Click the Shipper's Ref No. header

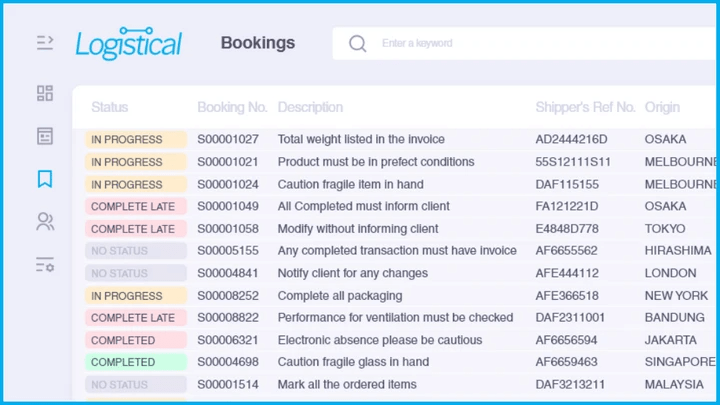click(x=585, y=107)
